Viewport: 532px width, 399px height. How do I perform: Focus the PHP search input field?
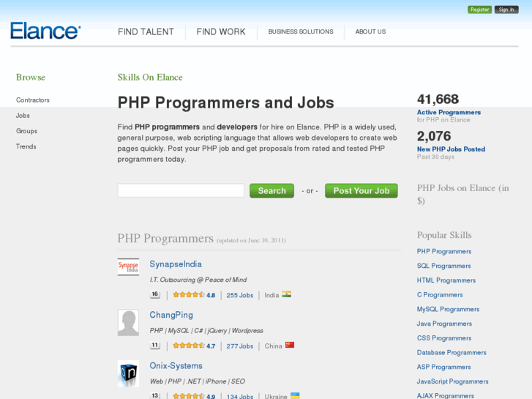click(181, 190)
